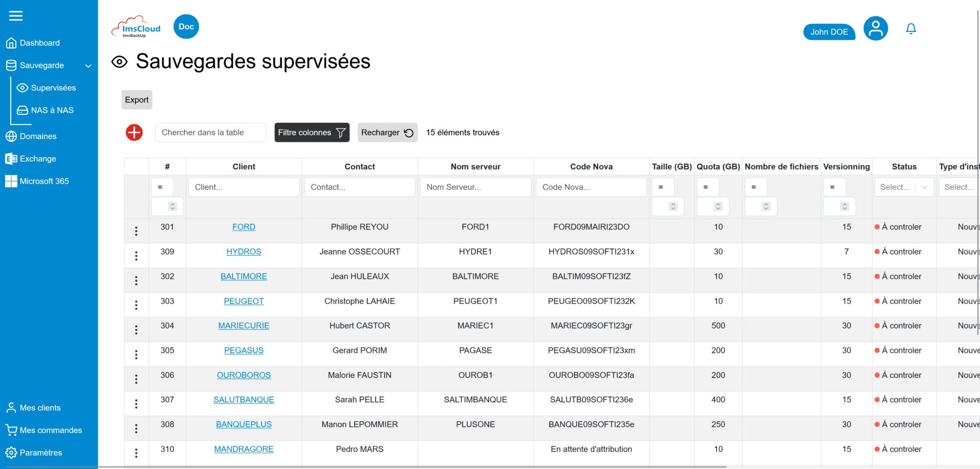
Task: Reload the table with Recharger
Action: click(x=387, y=133)
